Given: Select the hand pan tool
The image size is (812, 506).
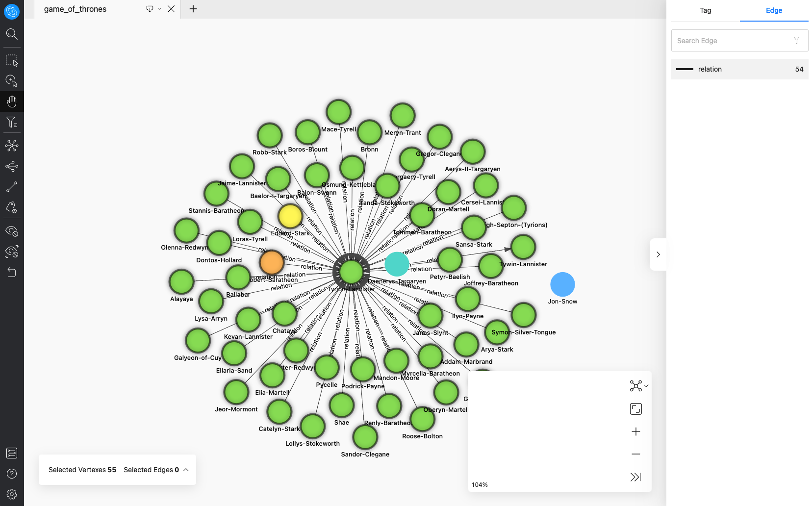Looking at the screenshot, I should click(12, 101).
